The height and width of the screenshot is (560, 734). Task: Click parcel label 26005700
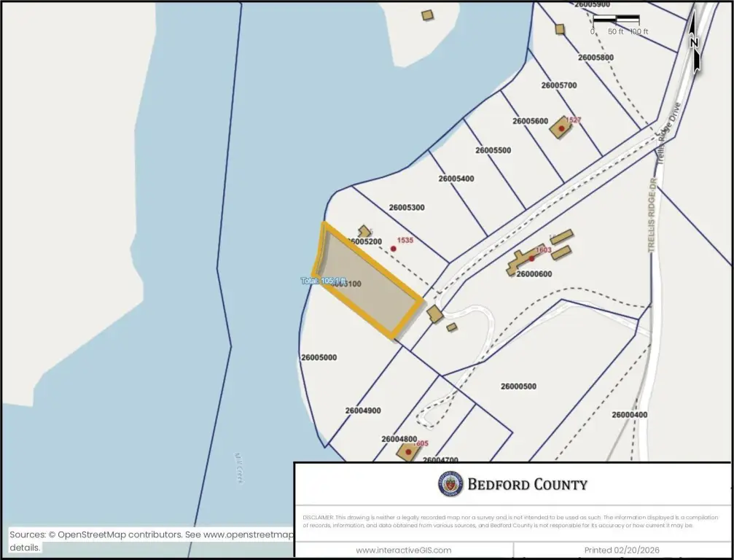coord(559,85)
